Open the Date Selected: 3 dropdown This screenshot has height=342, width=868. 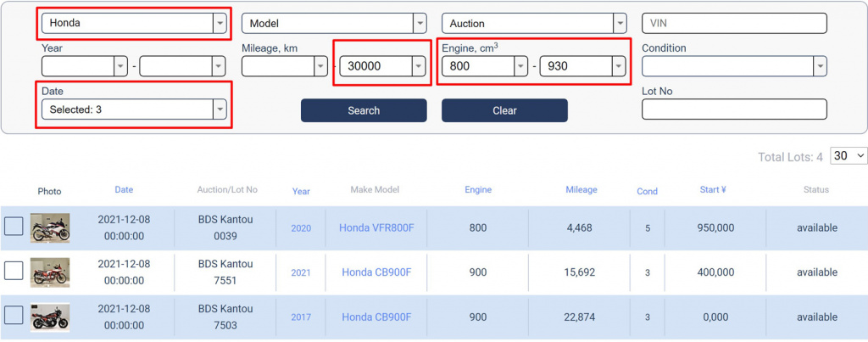[134, 109]
